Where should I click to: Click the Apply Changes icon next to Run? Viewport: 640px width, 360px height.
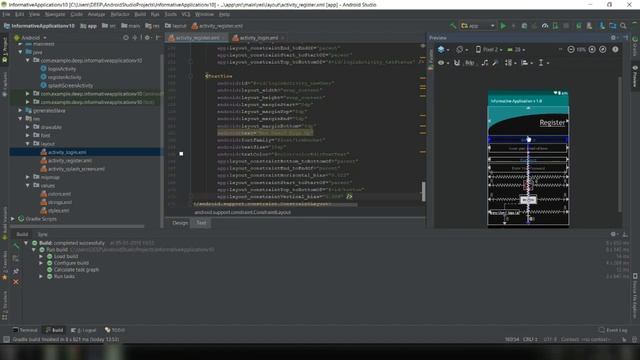pos(513,26)
